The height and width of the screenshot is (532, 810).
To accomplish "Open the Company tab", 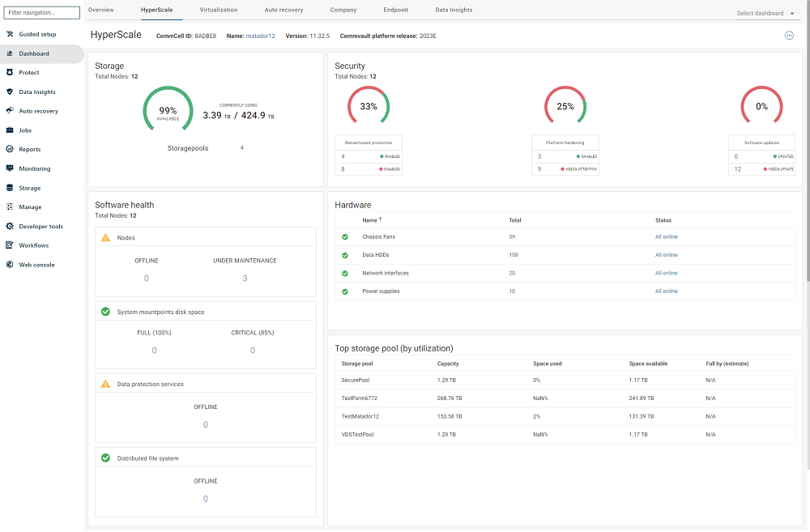I will click(343, 10).
